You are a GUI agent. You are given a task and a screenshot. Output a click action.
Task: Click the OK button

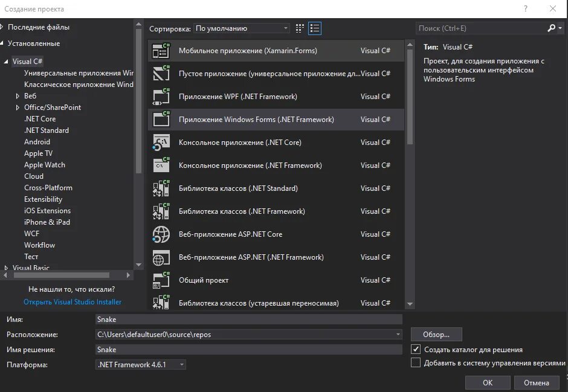click(488, 382)
